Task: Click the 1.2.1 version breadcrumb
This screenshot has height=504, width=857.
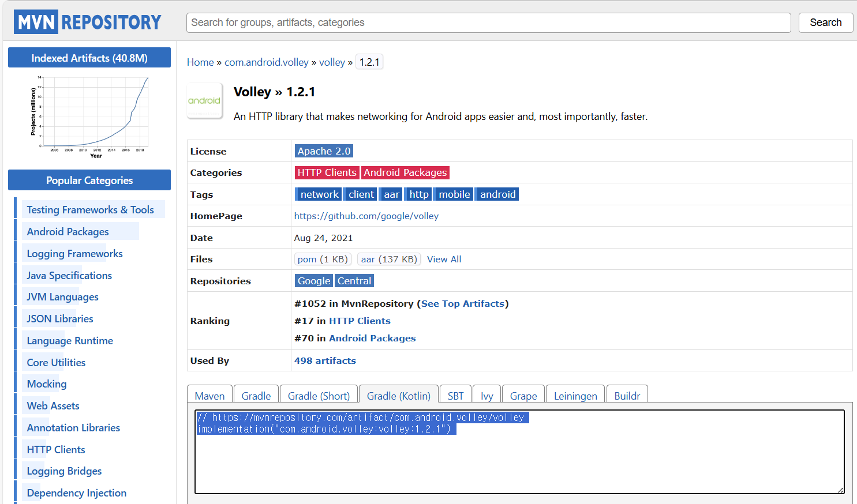Action: (369, 62)
